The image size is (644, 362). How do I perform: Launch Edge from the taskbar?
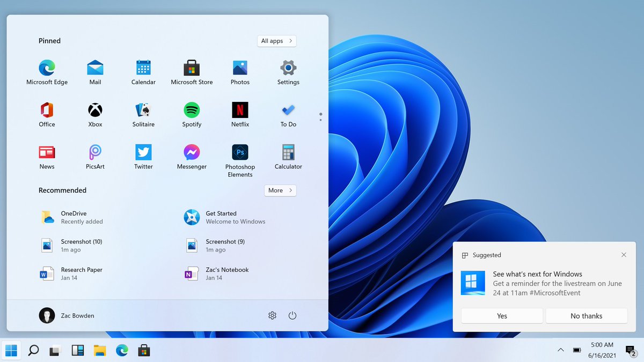pos(122,351)
